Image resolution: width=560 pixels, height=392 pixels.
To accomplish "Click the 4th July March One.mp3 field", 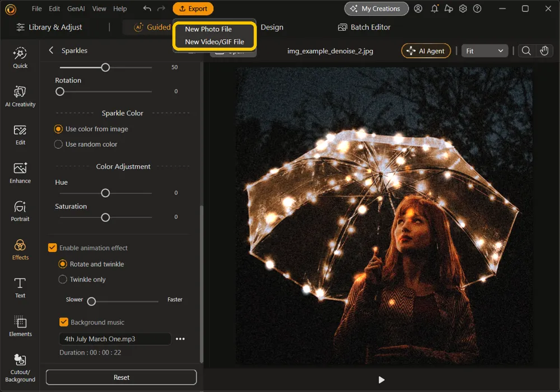I will [x=115, y=339].
